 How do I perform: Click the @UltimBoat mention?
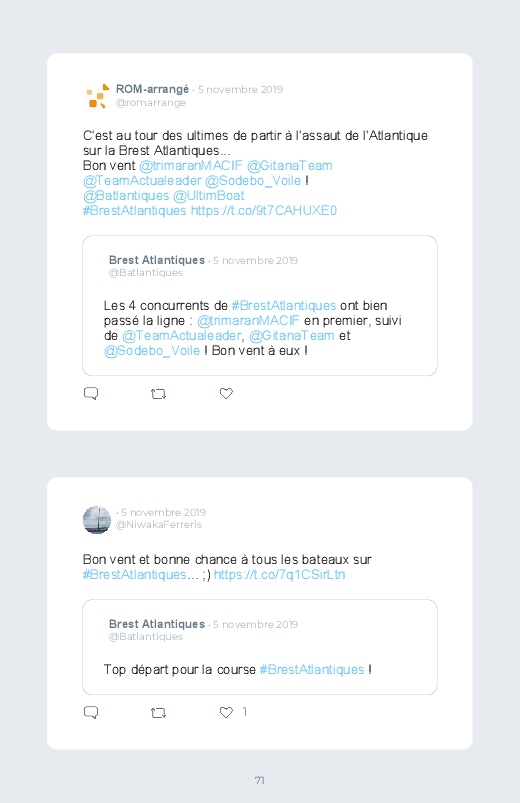coord(209,196)
